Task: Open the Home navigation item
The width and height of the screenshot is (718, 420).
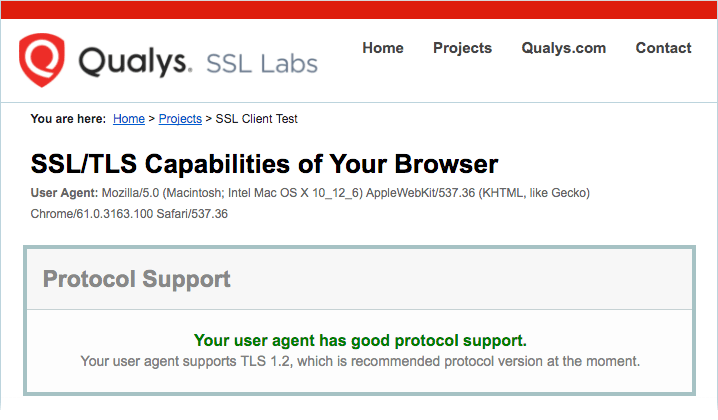Action: (383, 48)
